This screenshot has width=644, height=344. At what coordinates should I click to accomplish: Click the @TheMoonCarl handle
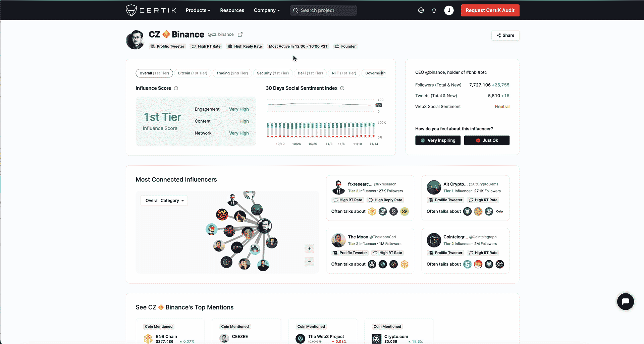[x=383, y=237]
